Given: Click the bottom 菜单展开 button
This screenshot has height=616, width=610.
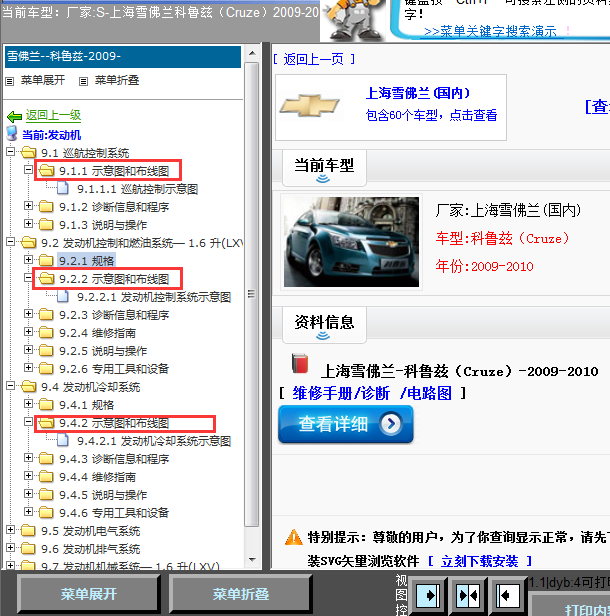Looking at the screenshot, I should click(89, 594).
